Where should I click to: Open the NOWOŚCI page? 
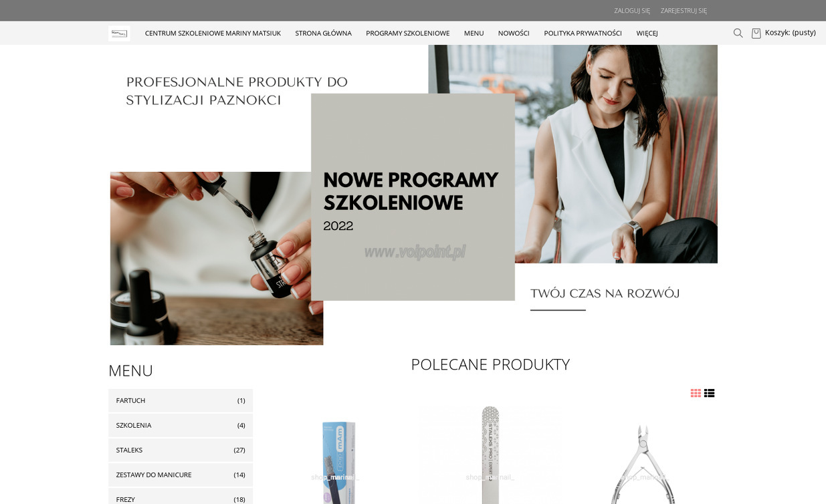pos(514,33)
